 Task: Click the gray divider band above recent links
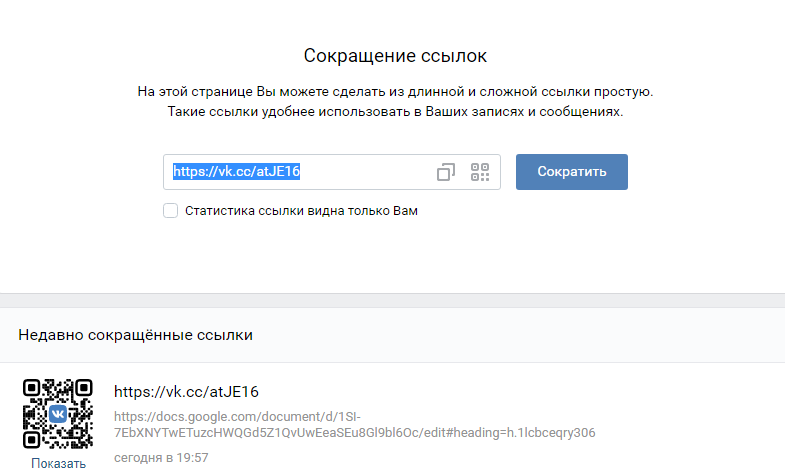pos(392,300)
